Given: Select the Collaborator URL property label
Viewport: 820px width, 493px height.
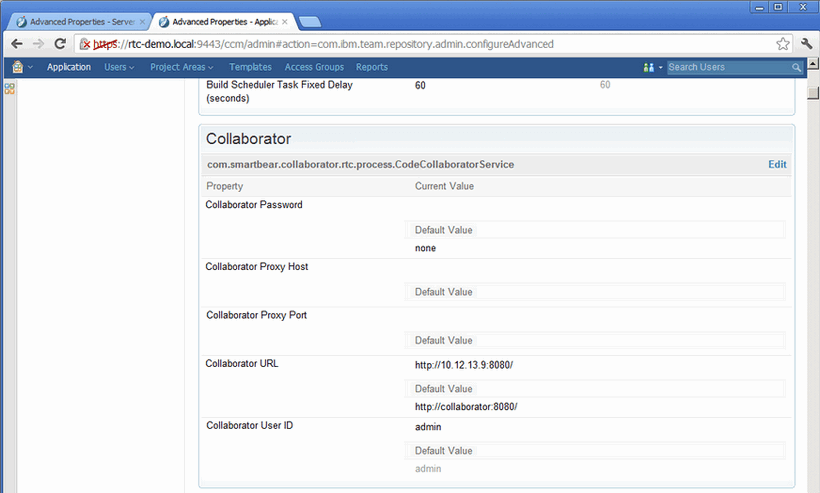Looking at the screenshot, I should [242, 363].
